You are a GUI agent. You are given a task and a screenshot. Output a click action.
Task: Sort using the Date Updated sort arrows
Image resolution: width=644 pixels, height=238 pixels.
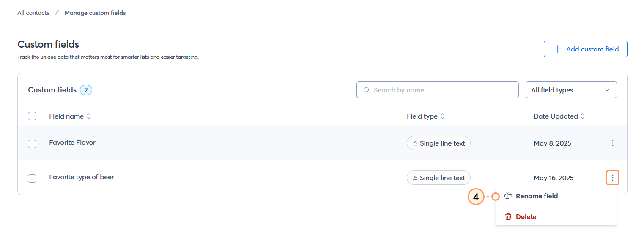pos(583,116)
